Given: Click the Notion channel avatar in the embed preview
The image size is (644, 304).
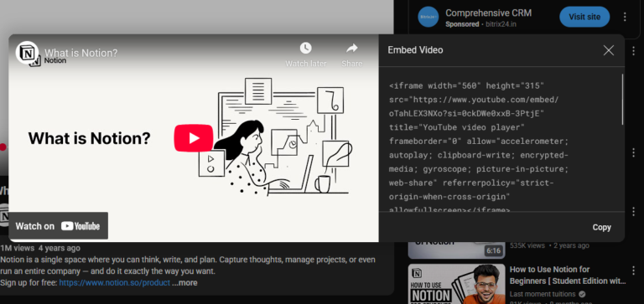Looking at the screenshot, I should pyautogui.click(x=27, y=53).
